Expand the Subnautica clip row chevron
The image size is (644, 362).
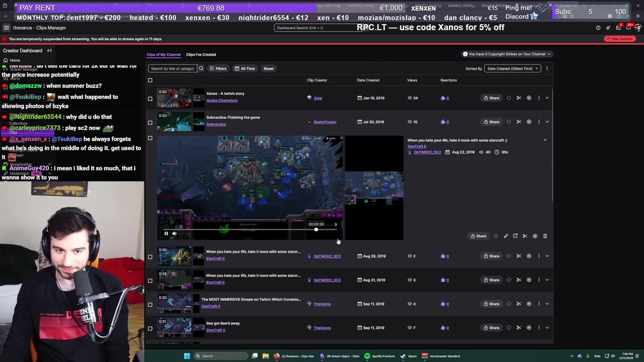tap(547, 122)
